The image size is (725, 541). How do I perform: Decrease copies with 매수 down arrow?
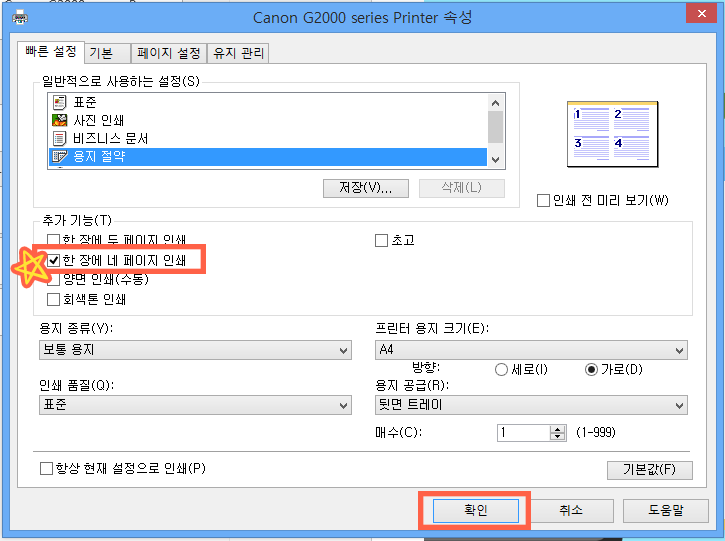click(x=558, y=437)
